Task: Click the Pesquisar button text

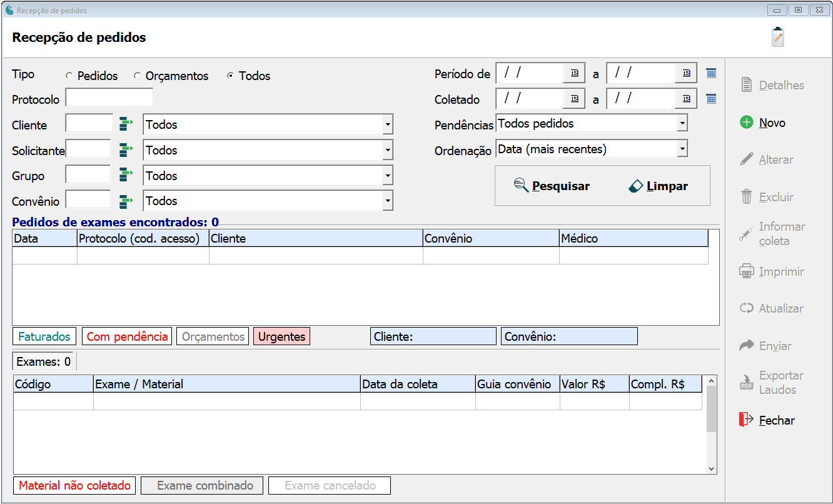Action: point(561,186)
